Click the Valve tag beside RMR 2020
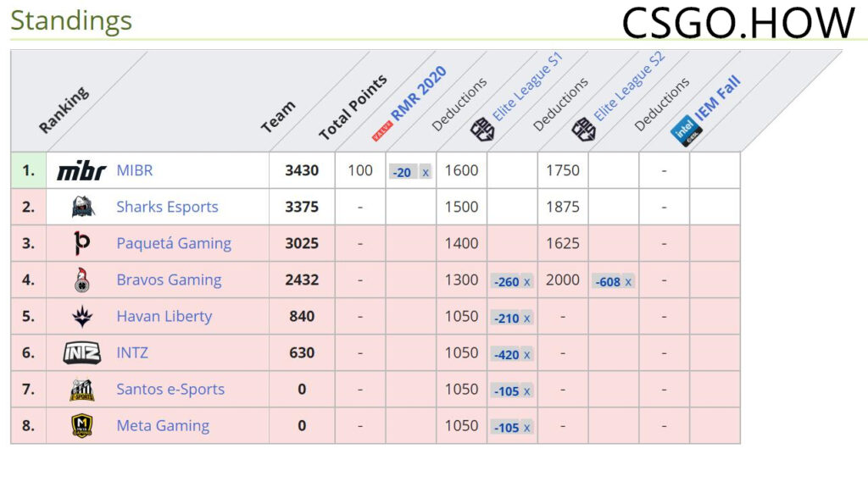The width and height of the screenshot is (868, 493). [382, 131]
